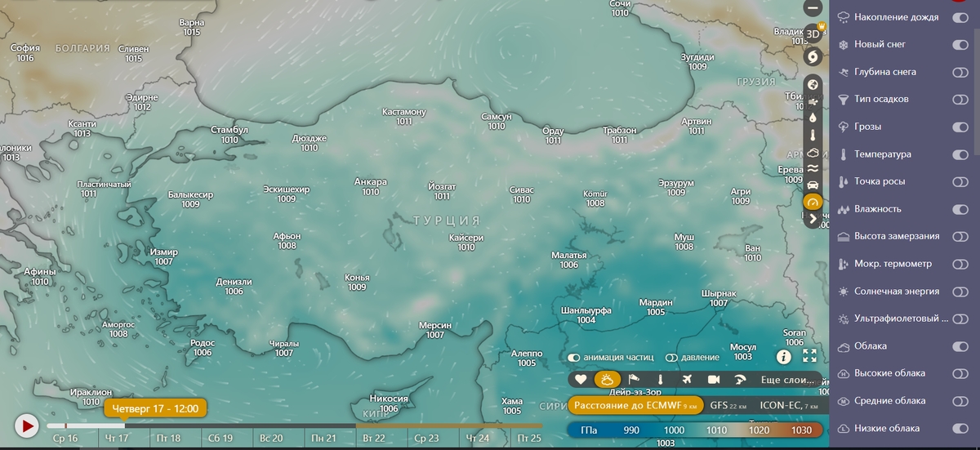Select the weather cloud-sun profile
This screenshot has width=980, height=450.
[x=607, y=379]
